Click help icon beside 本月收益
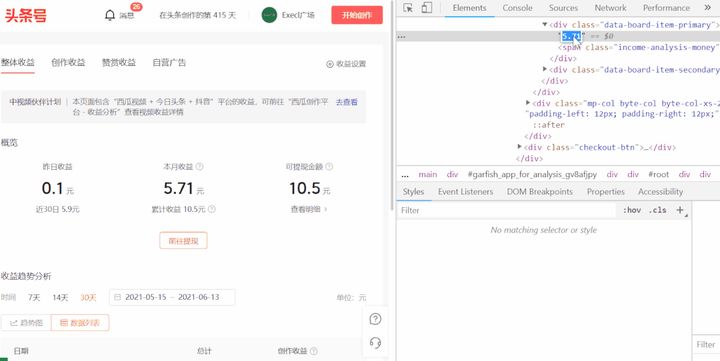Viewport: 720px width, 361px height. pyautogui.click(x=199, y=166)
